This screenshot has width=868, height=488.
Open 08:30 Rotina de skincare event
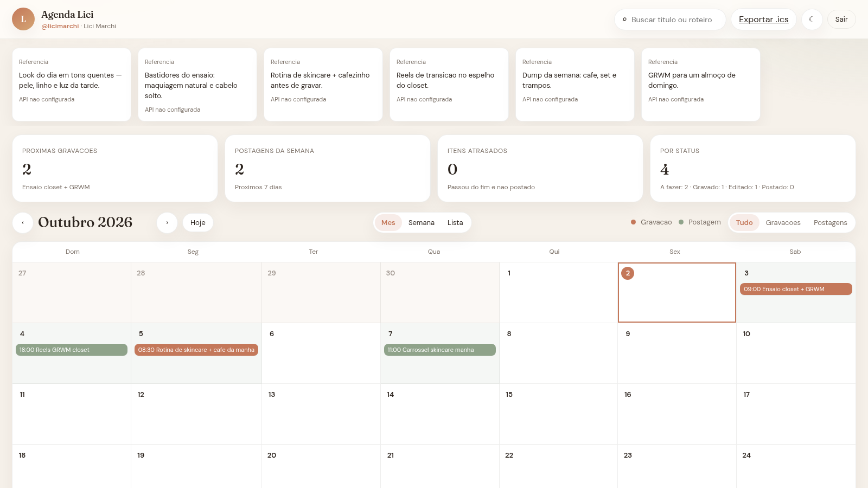[x=196, y=350]
